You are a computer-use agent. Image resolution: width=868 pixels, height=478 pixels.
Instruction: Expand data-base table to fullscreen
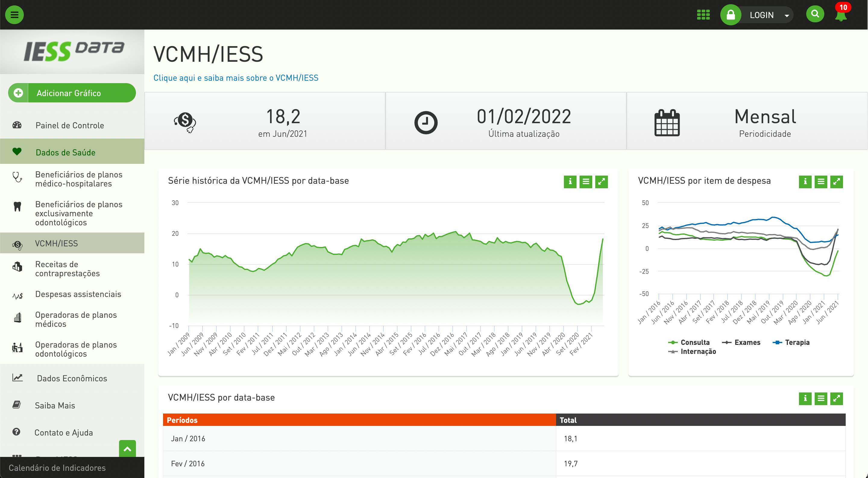click(837, 399)
